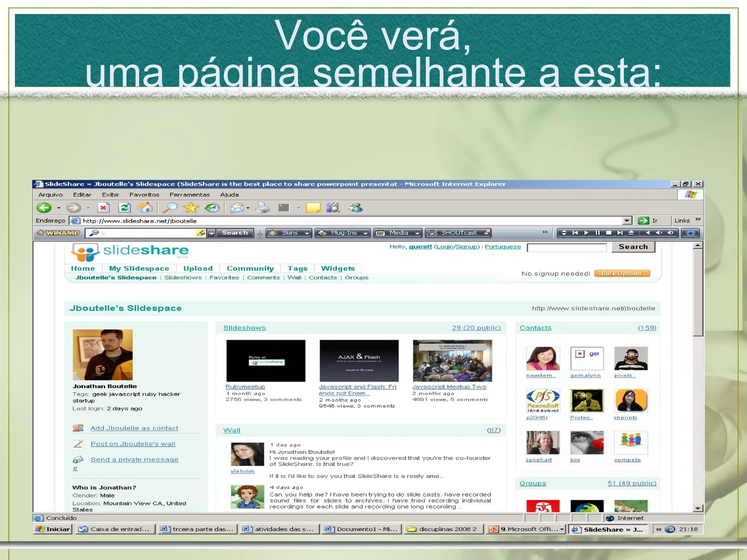Open the Rubymeetup slideshow link
747x560 pixels.
[x=245, y=386]
